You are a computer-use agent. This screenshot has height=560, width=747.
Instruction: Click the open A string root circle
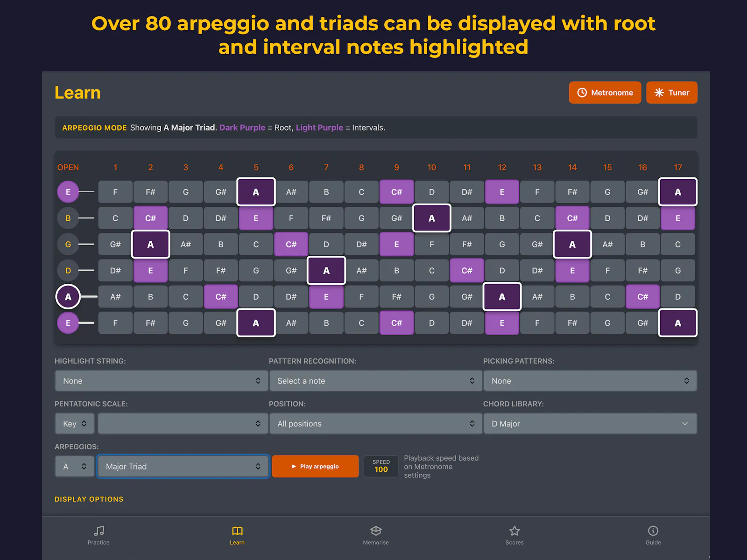coord(68,296)
